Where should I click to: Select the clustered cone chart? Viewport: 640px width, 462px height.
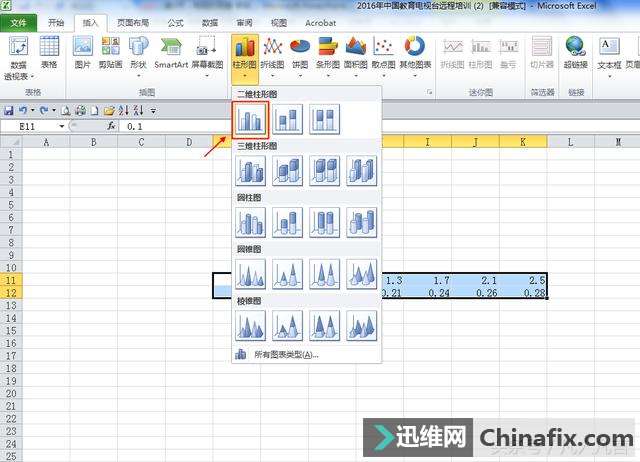click(x=250, y=274)
